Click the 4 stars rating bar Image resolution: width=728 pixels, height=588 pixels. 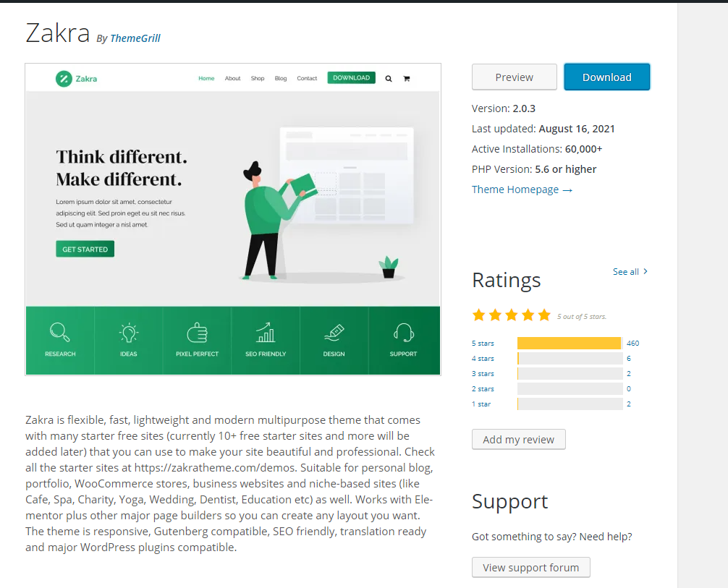570,359
